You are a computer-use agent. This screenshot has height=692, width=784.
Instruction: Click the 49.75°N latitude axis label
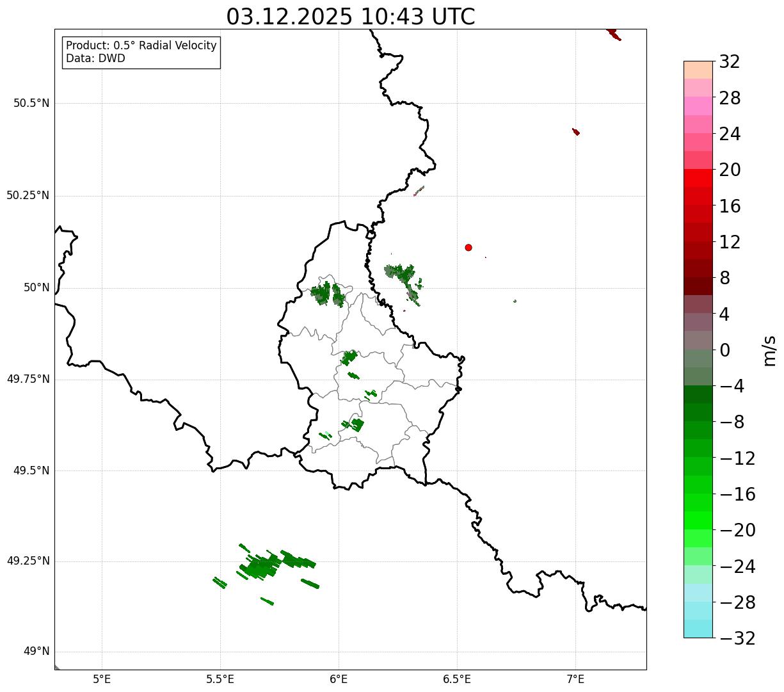tap(28, 379)
